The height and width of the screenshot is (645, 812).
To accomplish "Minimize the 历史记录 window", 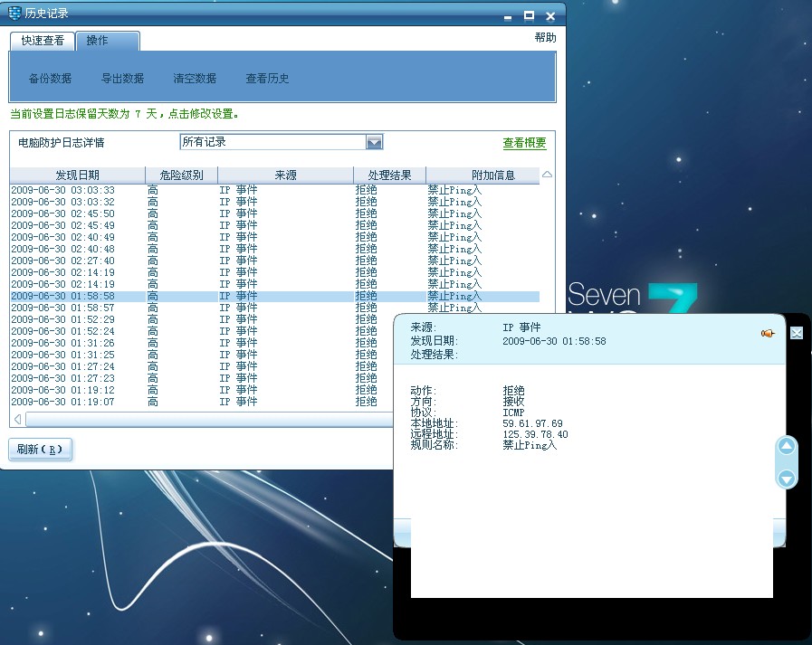I will [x=508, y=14].
